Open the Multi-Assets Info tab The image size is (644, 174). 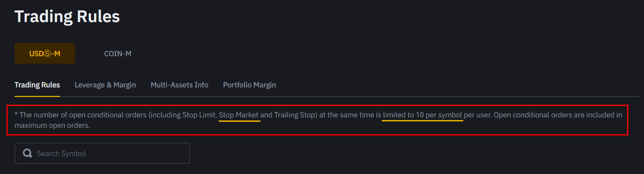179,85
